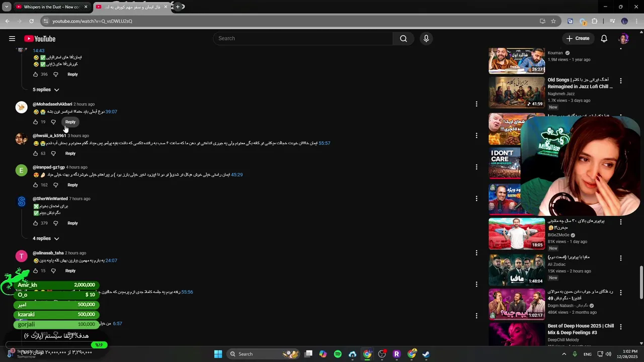The width and height of the screenshot is (644, 362).
Task: Open more options for Old Songs video
Action: (621, 80)
